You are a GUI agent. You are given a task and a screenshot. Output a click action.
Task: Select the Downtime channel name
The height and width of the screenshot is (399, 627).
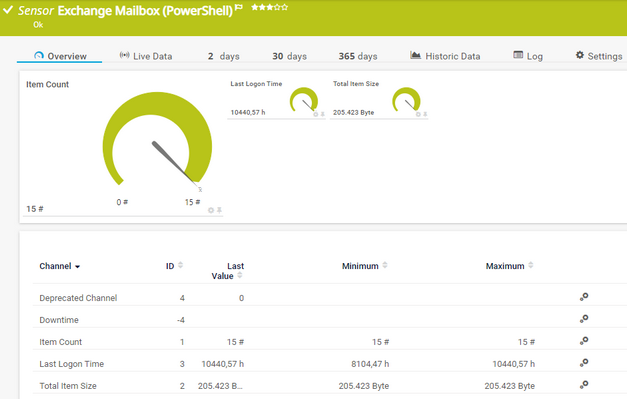click(x=59, y=320)
